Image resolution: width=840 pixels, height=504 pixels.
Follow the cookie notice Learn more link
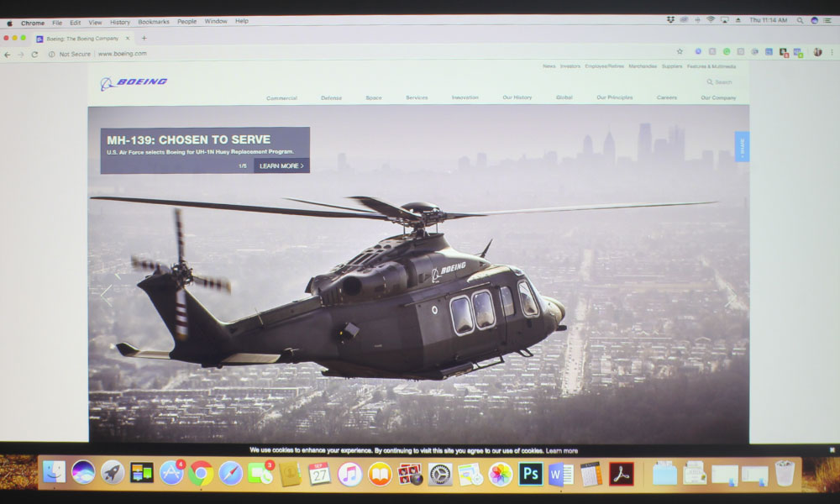561,451
